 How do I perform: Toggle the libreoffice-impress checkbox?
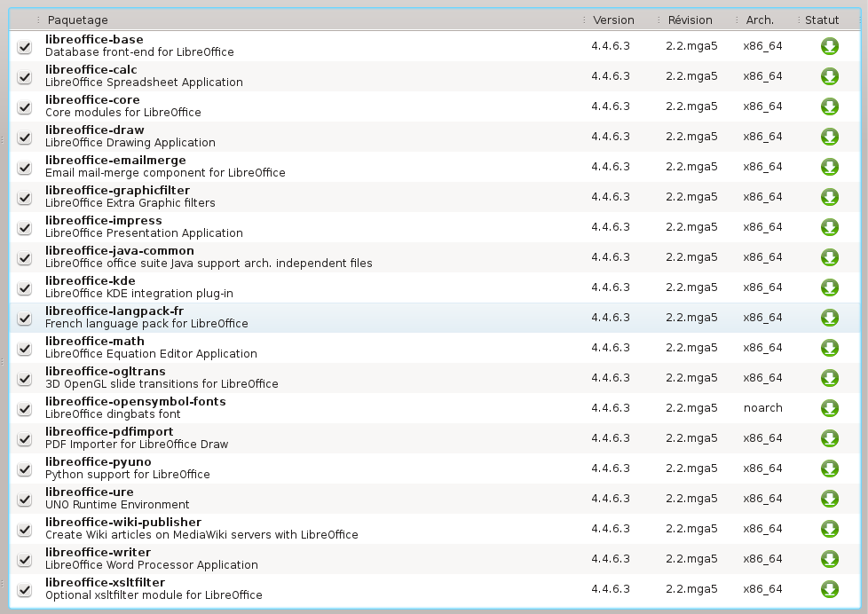pos(24,227)
